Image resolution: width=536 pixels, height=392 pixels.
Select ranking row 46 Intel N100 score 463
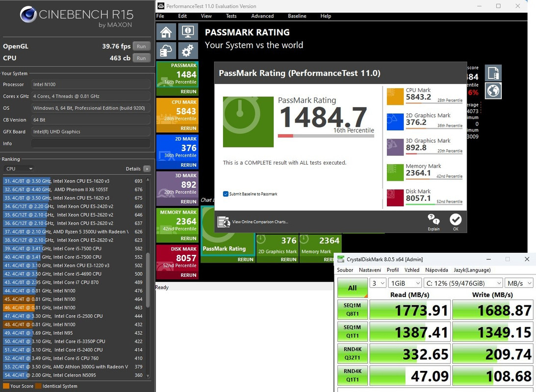(73, 308)
